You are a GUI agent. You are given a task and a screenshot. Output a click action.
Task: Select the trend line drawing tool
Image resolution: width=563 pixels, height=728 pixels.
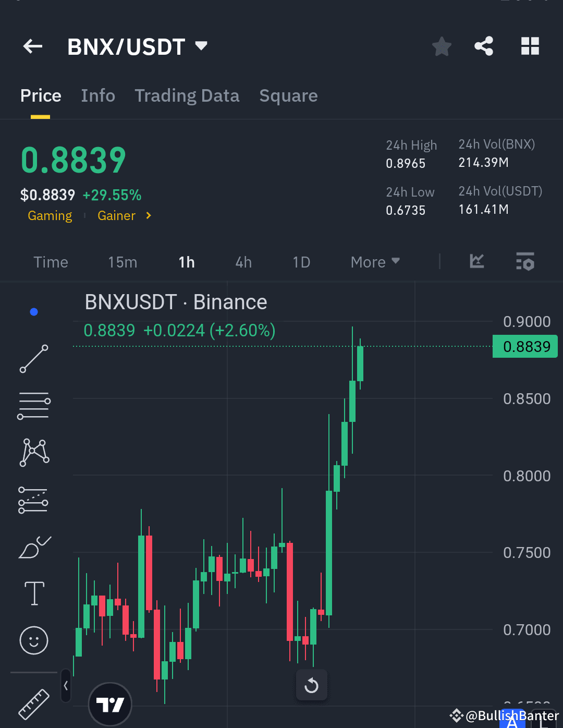point(33,359)
